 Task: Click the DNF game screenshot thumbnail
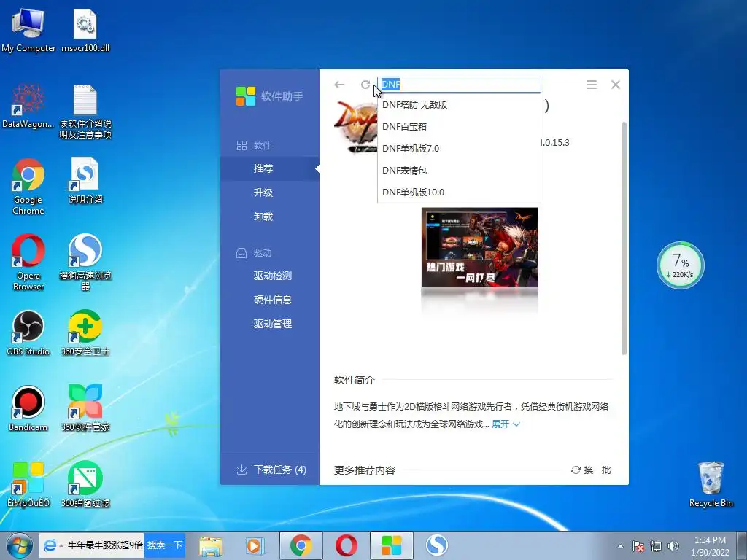pos(480,247)
